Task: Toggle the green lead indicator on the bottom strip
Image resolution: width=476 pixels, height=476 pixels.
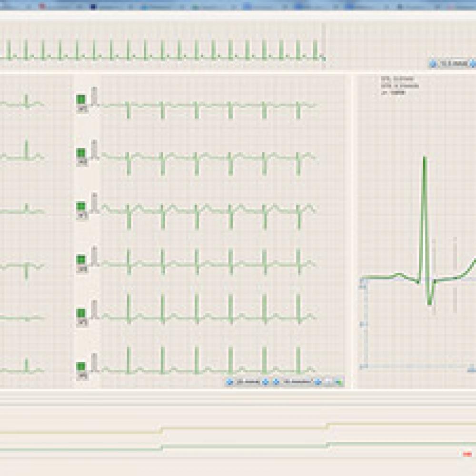Action: pos(80,366)
